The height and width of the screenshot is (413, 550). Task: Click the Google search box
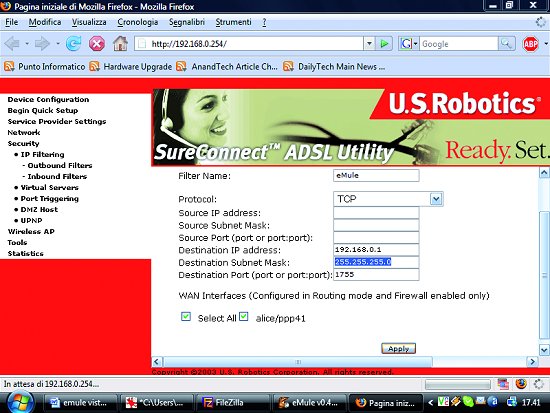point(459,44)
